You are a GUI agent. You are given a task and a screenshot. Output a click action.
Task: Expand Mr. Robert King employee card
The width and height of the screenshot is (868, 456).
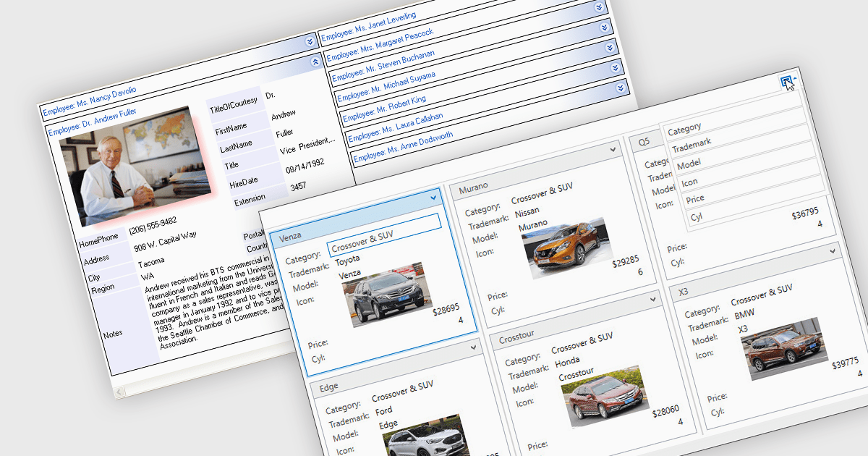(621, 88)
